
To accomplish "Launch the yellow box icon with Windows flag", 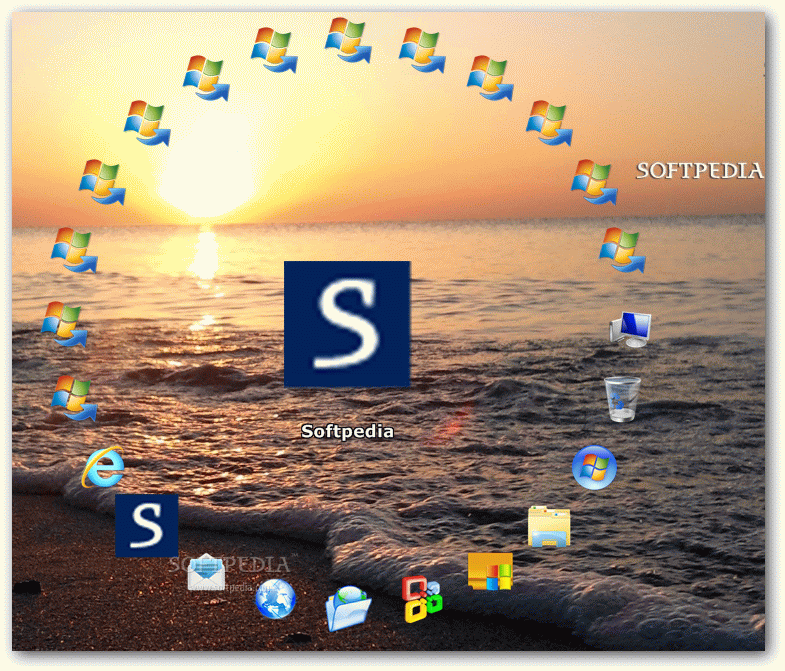I will (490, 571).
